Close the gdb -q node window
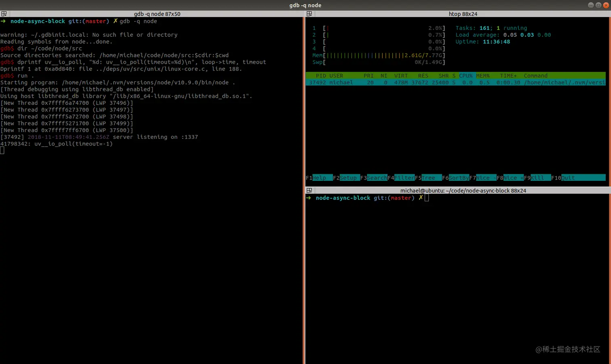The height and width of the screenshot is (364, 611). (606, 5)
